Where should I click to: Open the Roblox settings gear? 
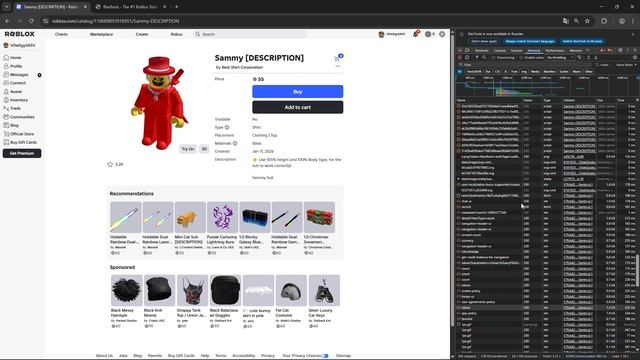click(x=442, y=34)
